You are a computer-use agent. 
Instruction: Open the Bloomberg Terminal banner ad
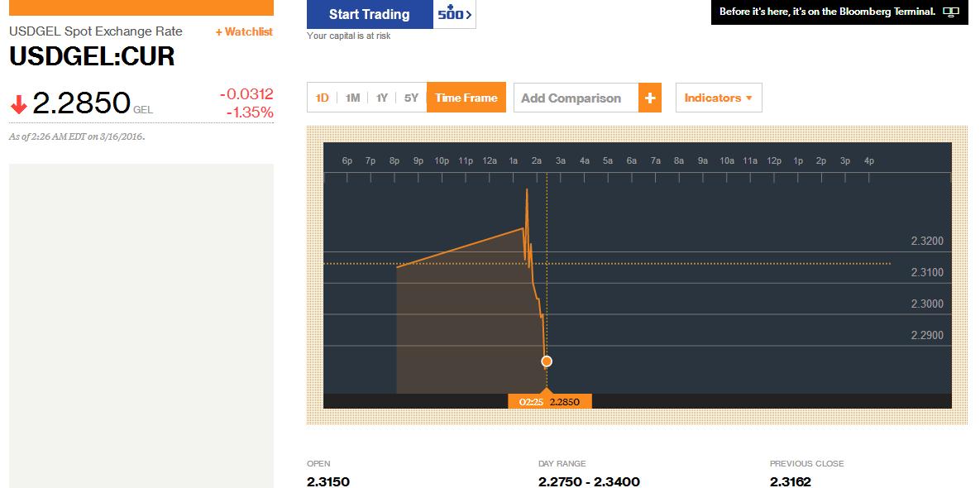(839, 12)
